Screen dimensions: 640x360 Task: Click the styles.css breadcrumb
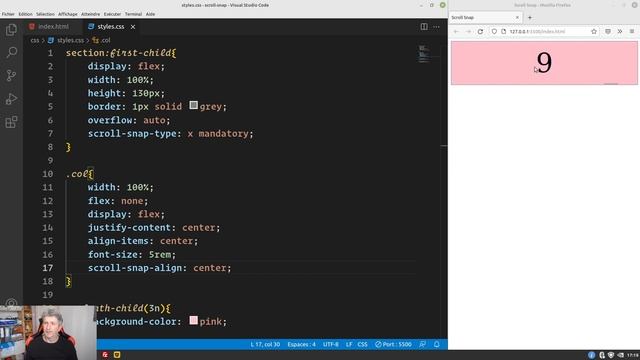pos(66,40)
